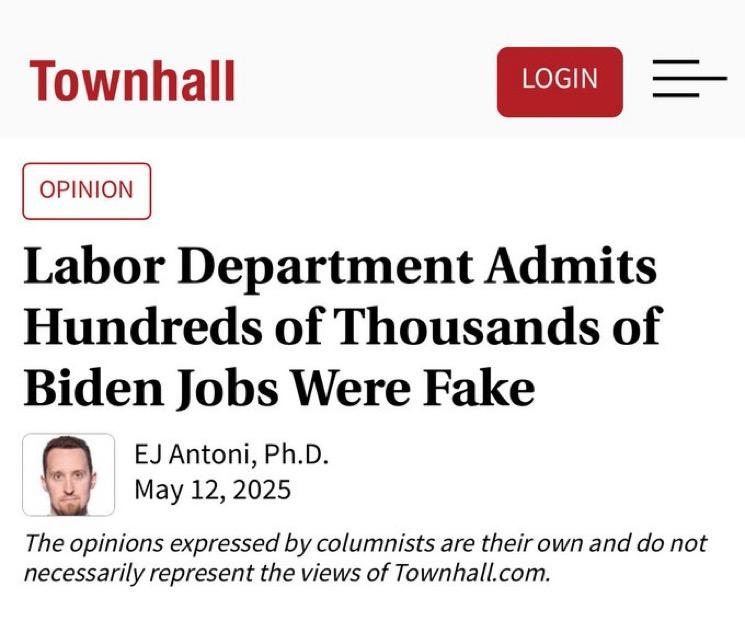Select the OPINION category tag

tap(86, 190)
